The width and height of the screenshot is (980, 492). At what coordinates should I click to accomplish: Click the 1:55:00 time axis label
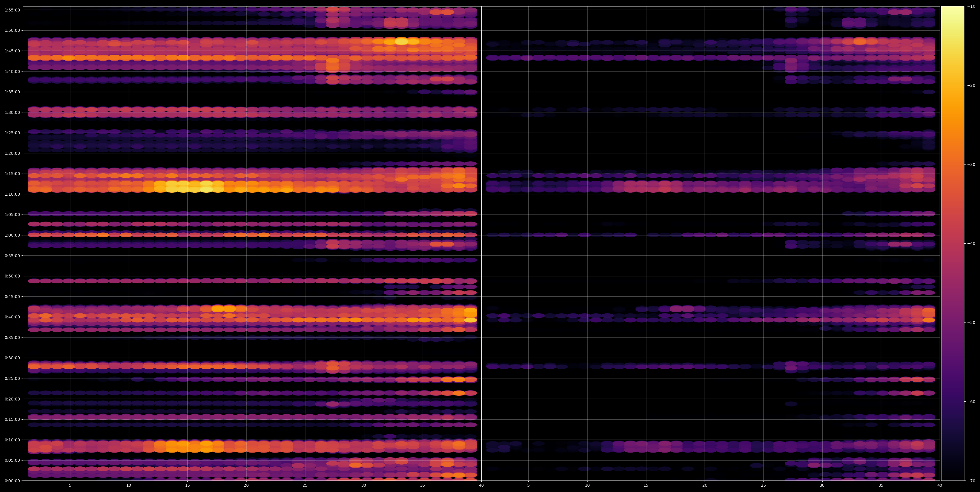coord(12,10)
